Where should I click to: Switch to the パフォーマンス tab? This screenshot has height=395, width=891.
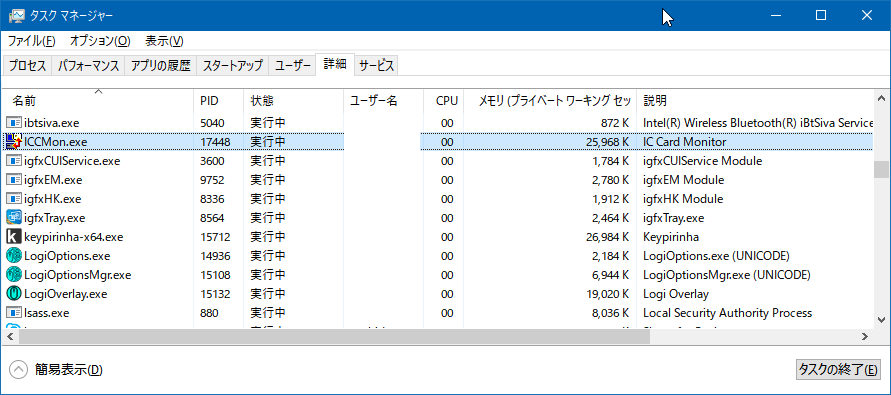pos(89,65)
